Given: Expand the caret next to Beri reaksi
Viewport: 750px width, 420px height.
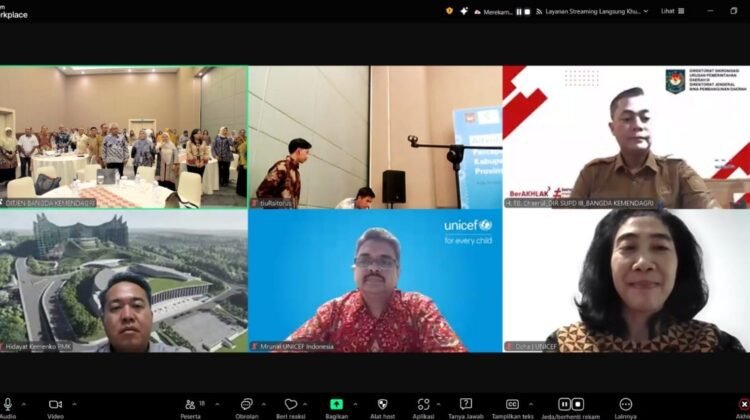Looking at the screenshot, I should [305, 405].
